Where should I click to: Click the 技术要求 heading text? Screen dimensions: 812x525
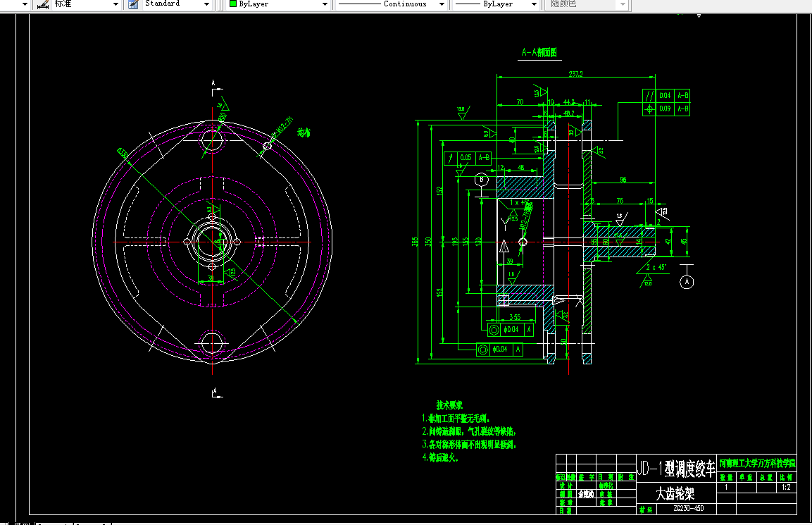(449, 405)
